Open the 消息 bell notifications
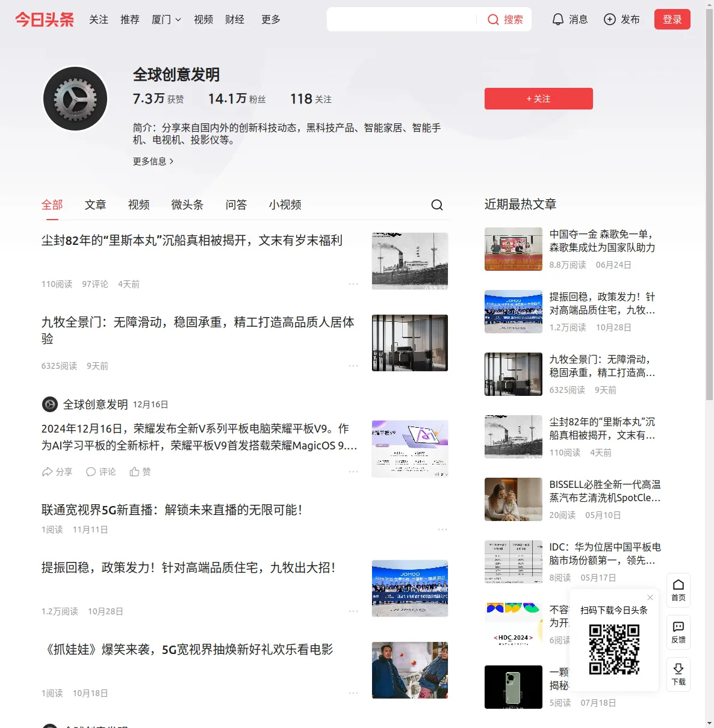Screen dimensions: 714x728 pyautogui.click(x=570, y=19)
